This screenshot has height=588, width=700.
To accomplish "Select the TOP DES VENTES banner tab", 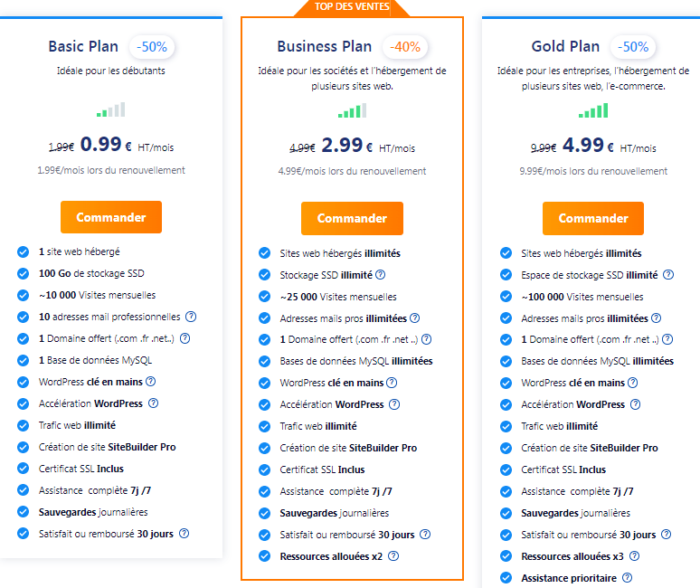I will click(x=352, y=7).
